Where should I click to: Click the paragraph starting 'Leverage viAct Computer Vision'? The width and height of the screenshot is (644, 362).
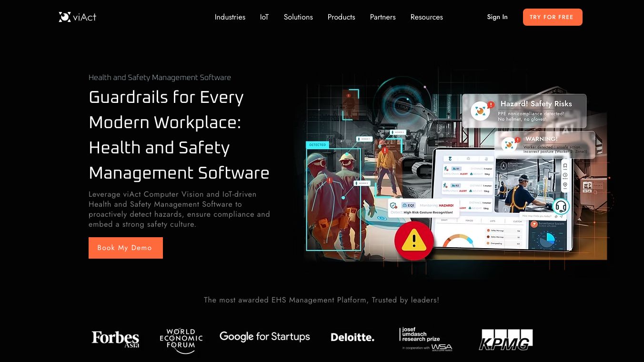click(179, 209)
